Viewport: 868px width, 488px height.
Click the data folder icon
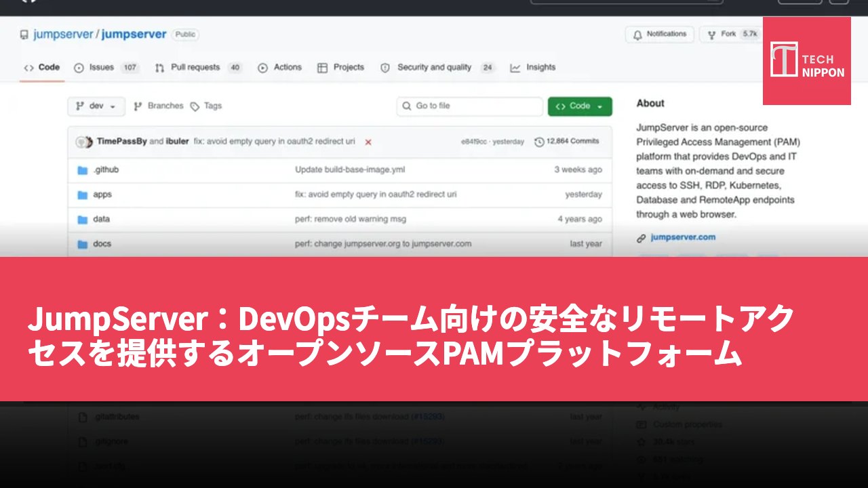point(83,220)
